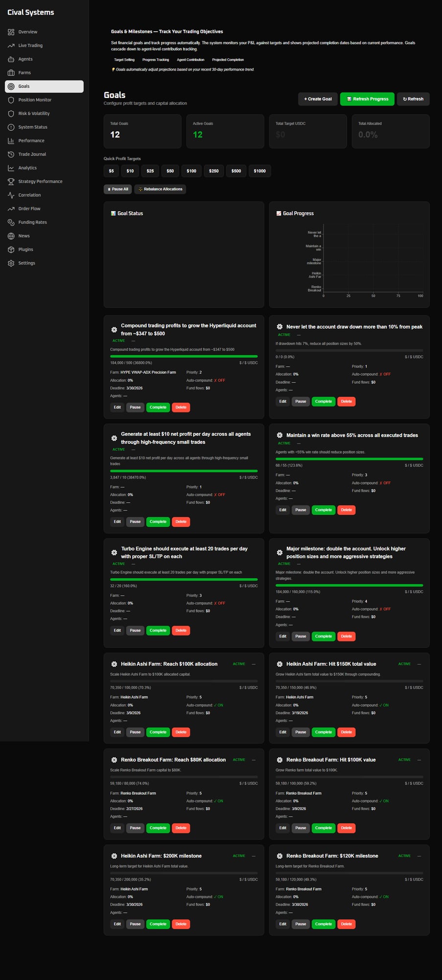Click the Funding Rates coins icon
Image resolution: width=442 pixels, height=980 pixels.
pos(11,222)
